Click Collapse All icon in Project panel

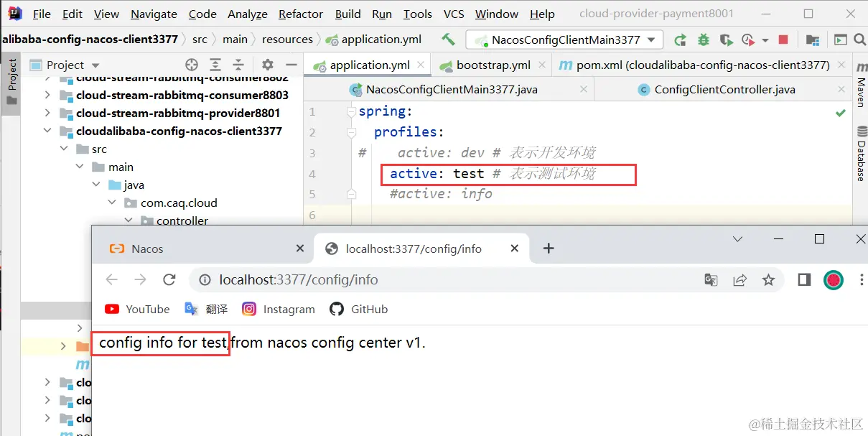(238, 65)
